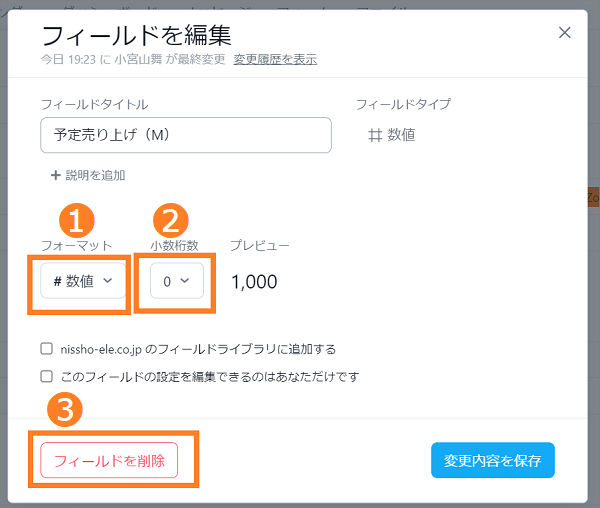Open the 変更履歴を表示 link

(x=275, y=59)
